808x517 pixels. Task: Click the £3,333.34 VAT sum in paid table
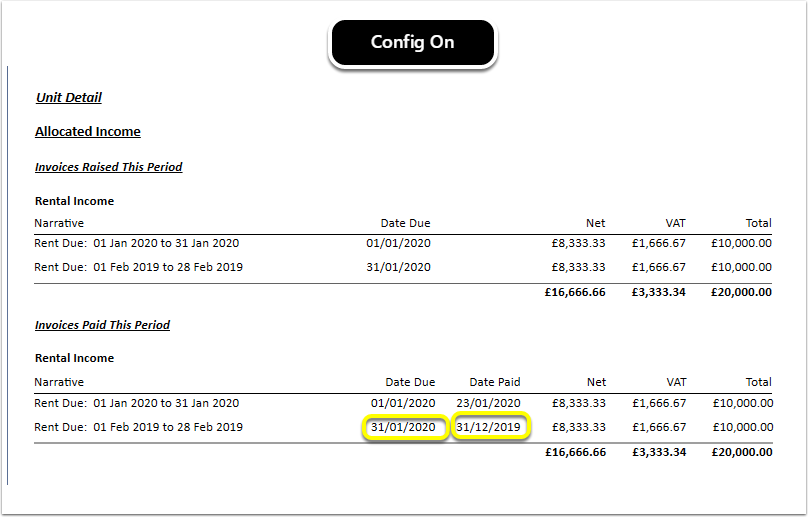click(x=659, y=452)
